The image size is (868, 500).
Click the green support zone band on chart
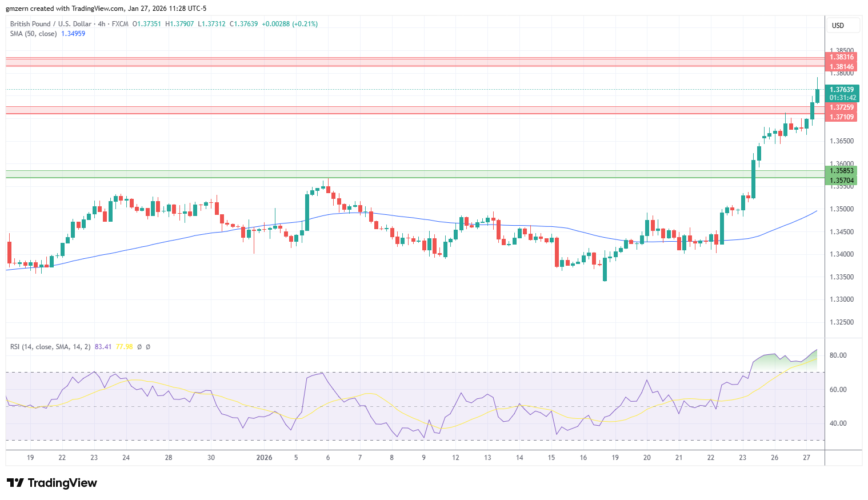(x=415, y=174)
